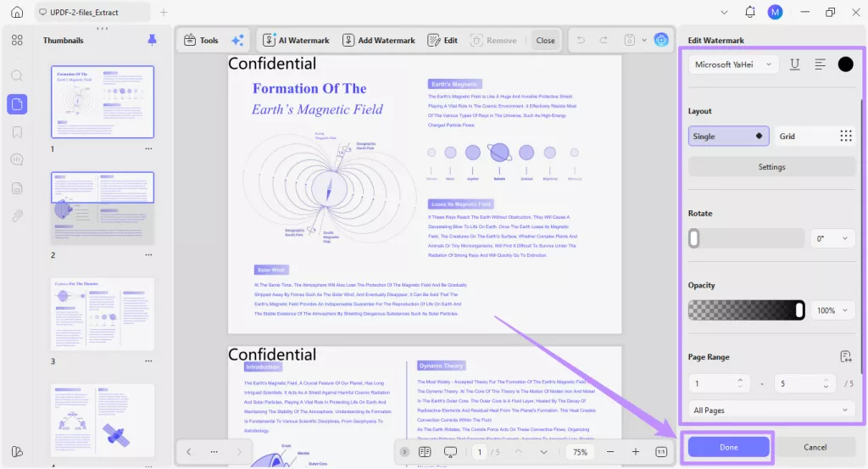Choose Add Watermark
This screenshot has width=868, height=469.
[379, 40]
